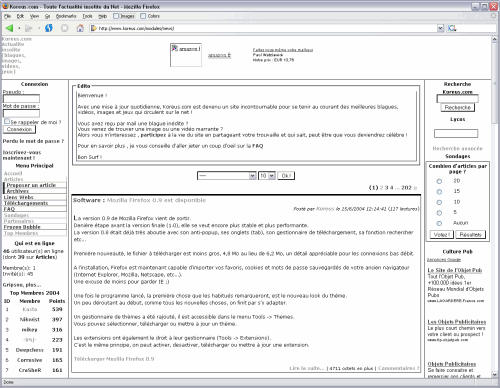Screen dimensions: 500x388
Task: Open the View menu
Action: pos(34,16)
